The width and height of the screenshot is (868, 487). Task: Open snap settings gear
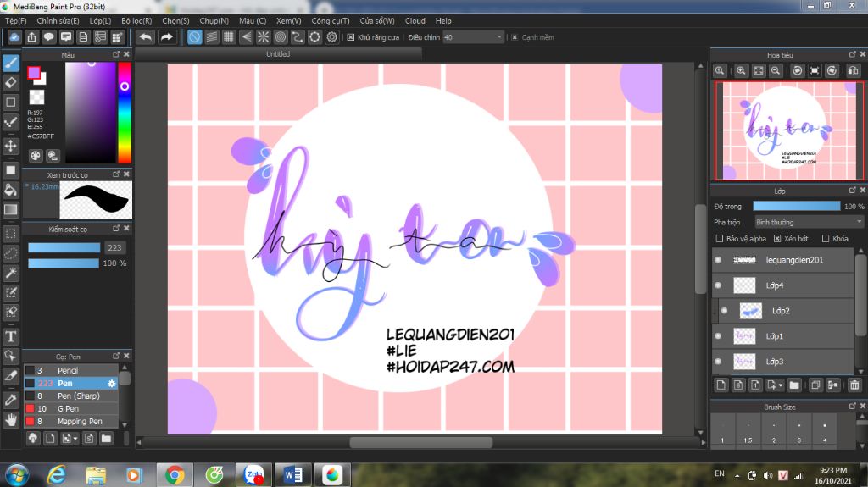[x=331, y=37]
